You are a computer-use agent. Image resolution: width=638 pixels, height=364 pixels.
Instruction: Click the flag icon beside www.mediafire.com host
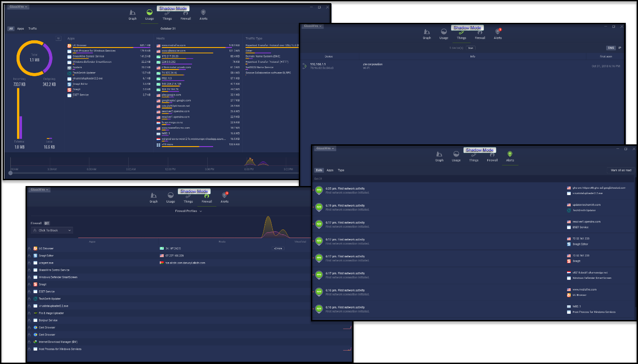tap(158, 45)
